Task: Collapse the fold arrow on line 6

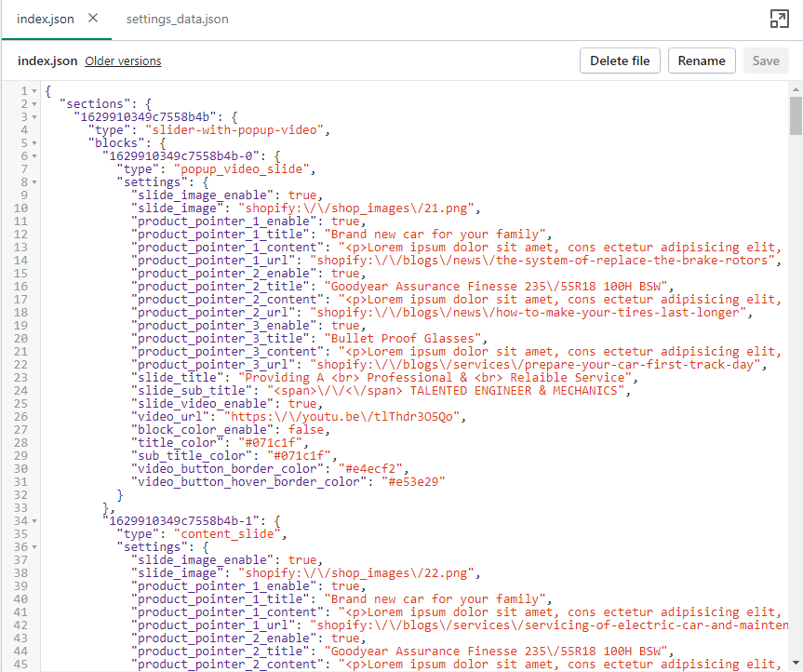Action: (x=34, y=156)
